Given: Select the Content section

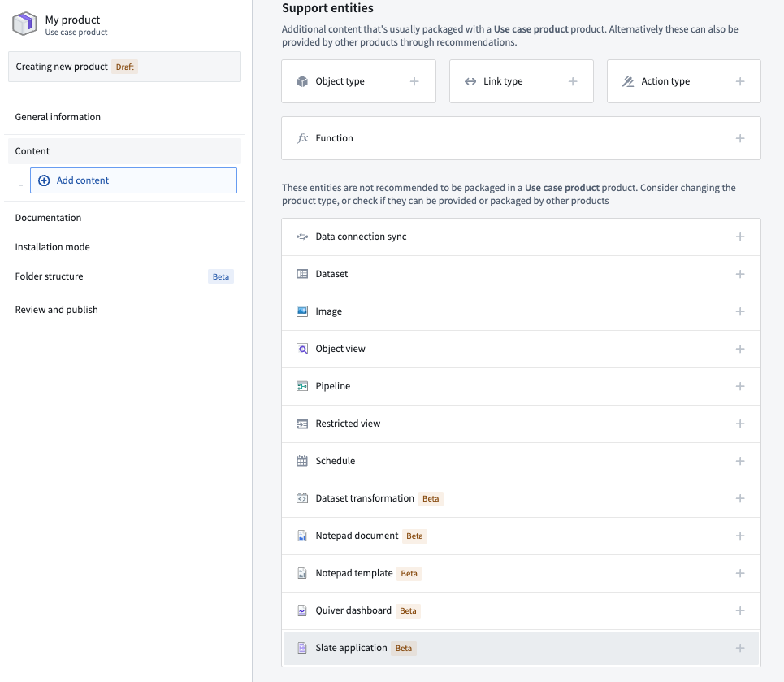Looking at the screenshot, I should click(124, 151).
